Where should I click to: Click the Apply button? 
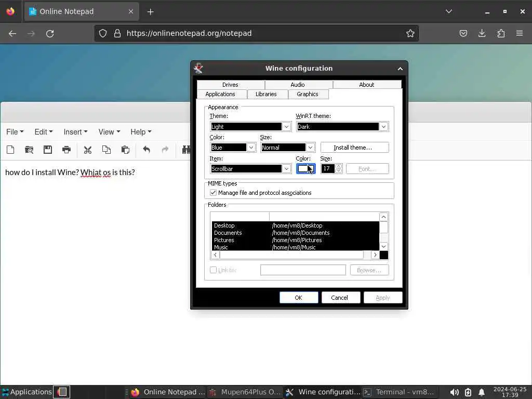pyautogui.click(x=383, y=298)
